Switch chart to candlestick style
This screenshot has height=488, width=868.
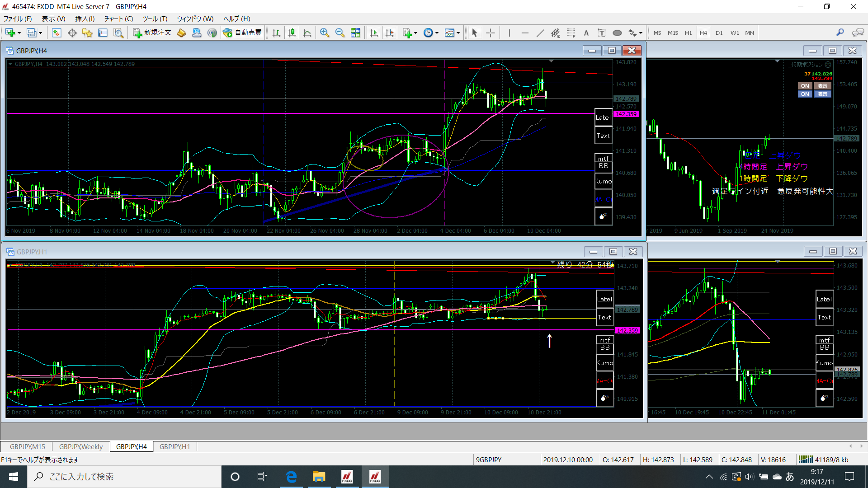[292, 33]
